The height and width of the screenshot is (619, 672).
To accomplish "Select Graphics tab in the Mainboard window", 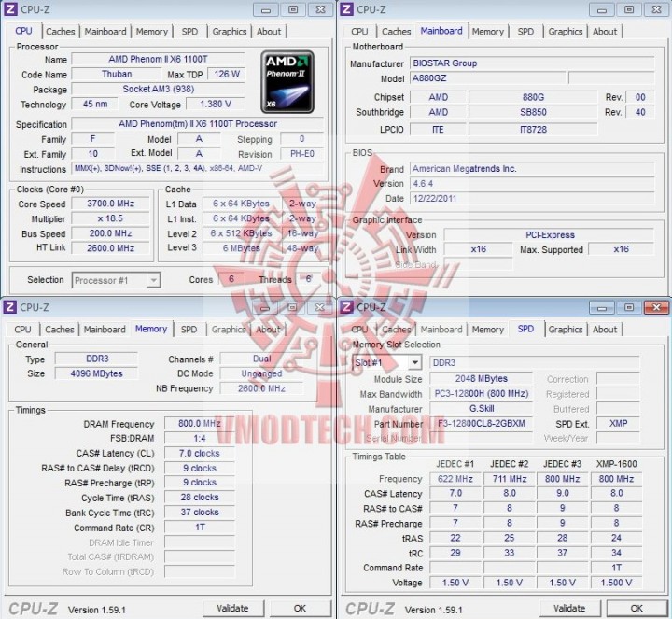I will tap(566, 32).
